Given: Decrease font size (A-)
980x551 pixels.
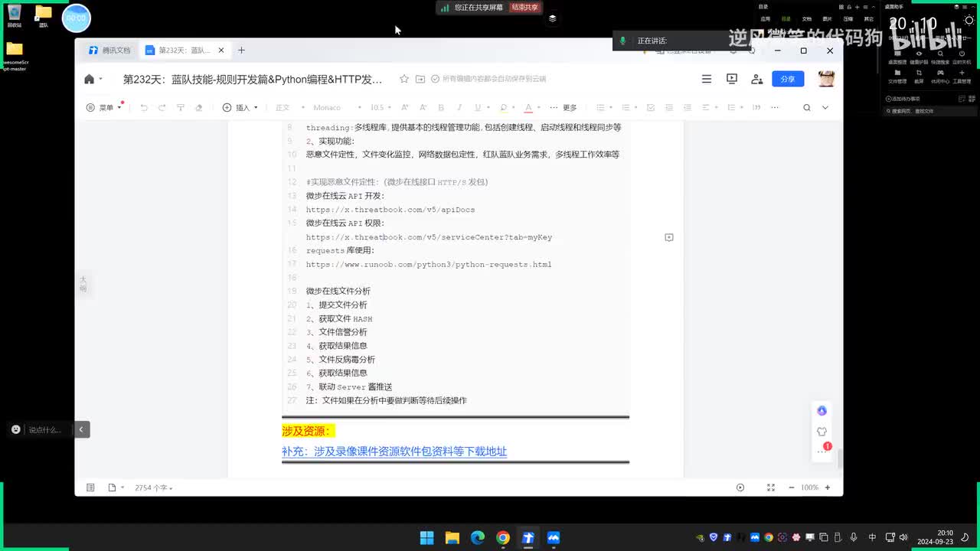Looking at the screenshot, I should click(x=423, y=108).
